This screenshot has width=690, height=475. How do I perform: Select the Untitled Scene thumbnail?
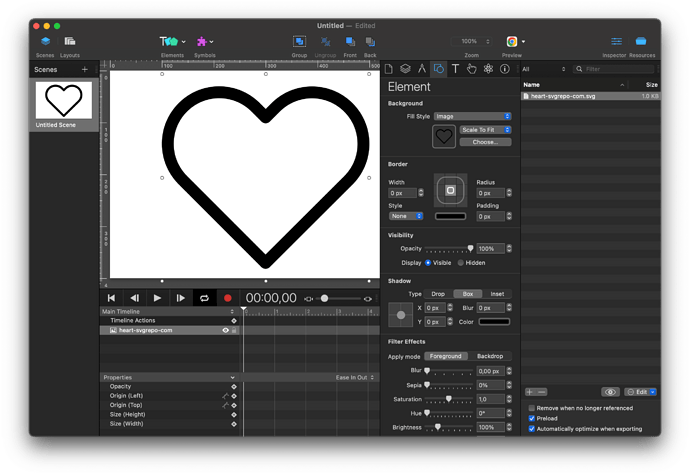pos(64,100)
